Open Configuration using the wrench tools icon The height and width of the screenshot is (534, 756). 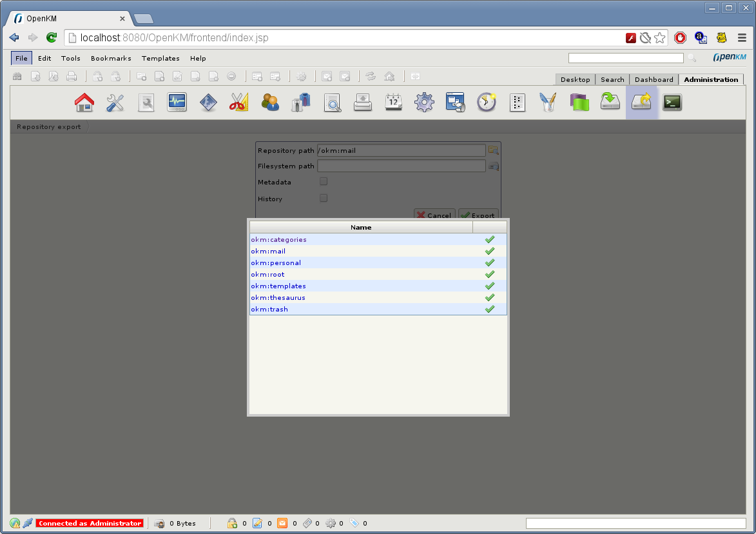pos(115,102)
